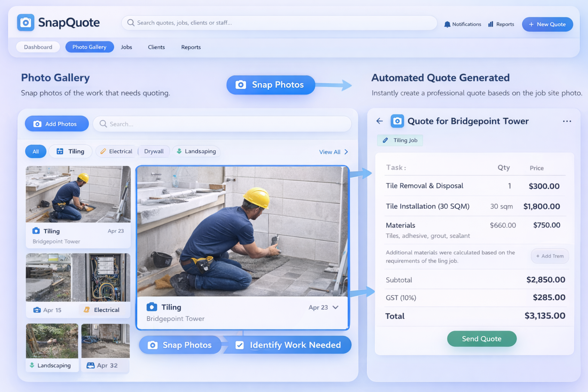
Task: Click the SnapQuote camera logo icon
Action: tap(26, 22)
